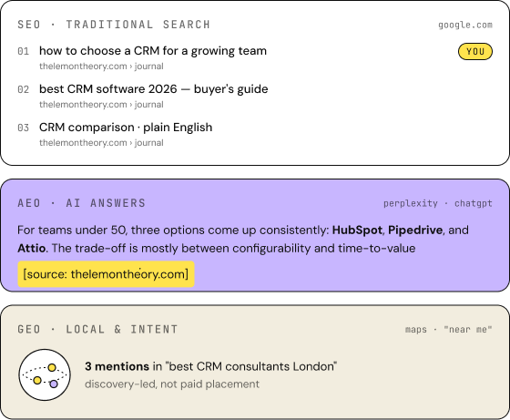Click the rank number 01

(x=23, y=51)
